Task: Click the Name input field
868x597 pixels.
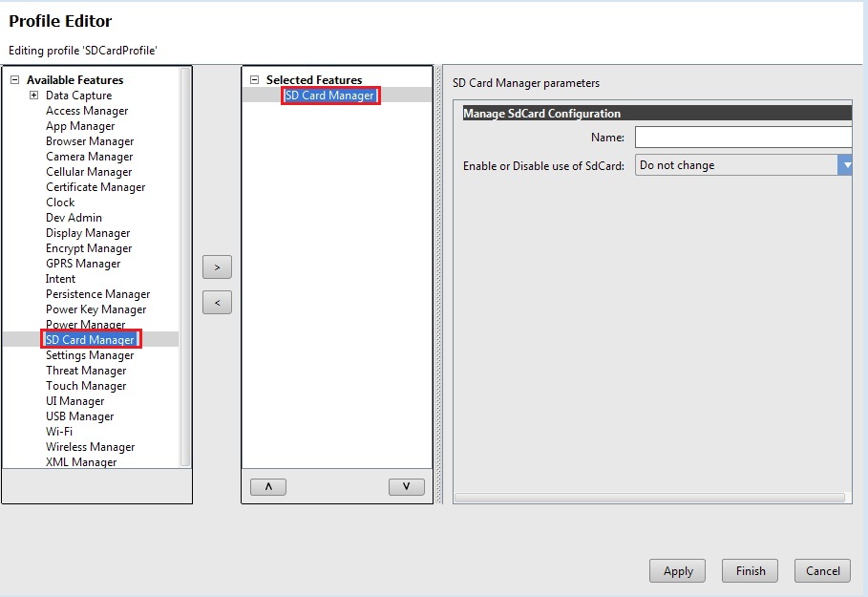Action: coord(742,138)
